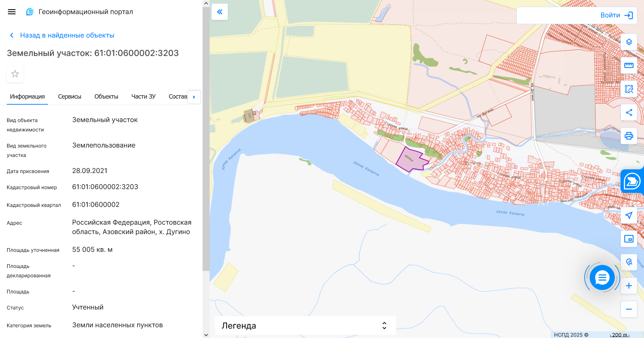Activate the my-location navigation arrow
The height and width of the screenshot is (338, 644).
(x=629, y=215)
